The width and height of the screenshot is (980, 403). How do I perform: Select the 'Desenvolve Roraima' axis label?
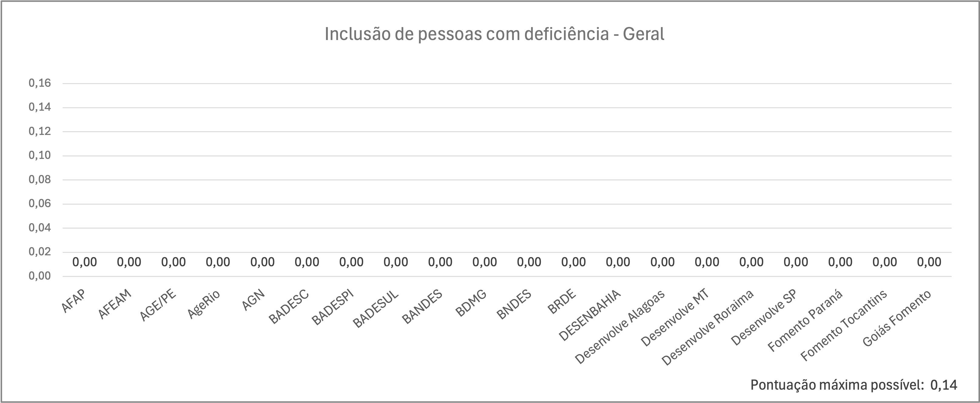(708, 328)
